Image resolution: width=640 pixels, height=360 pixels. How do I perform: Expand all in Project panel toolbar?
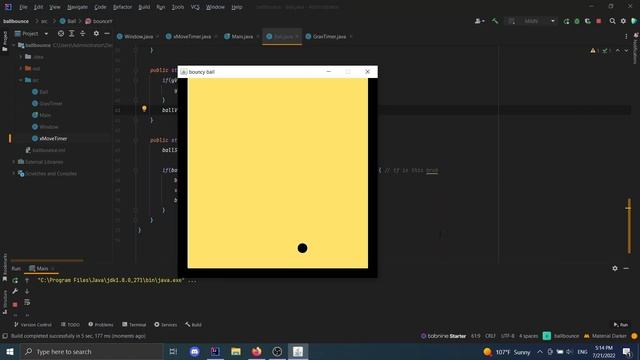tap(71, 33)
